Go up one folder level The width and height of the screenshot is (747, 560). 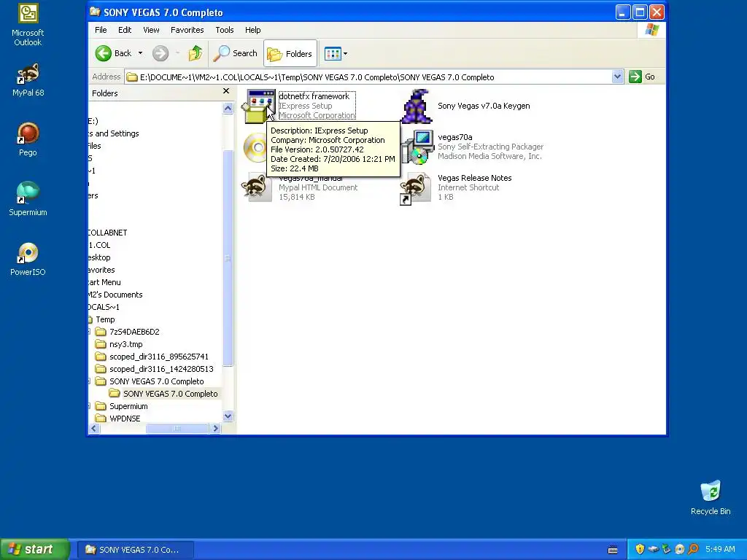point(196,53)
